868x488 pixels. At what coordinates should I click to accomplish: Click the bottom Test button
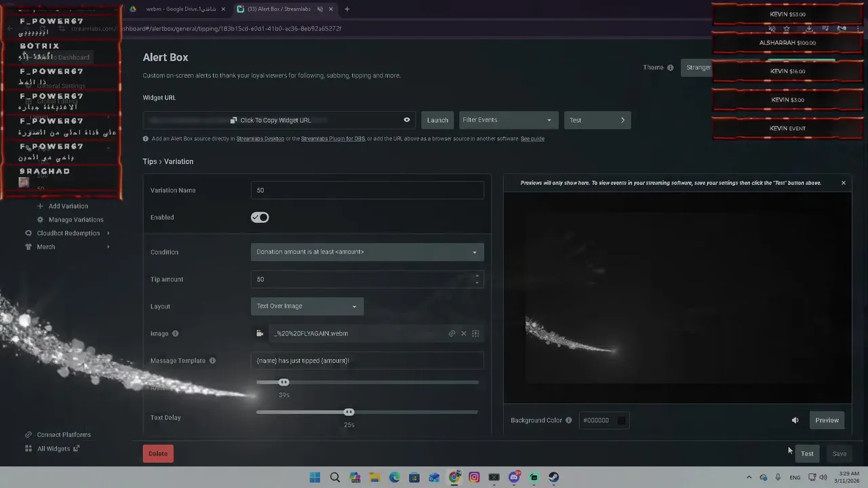pos(807,454)
